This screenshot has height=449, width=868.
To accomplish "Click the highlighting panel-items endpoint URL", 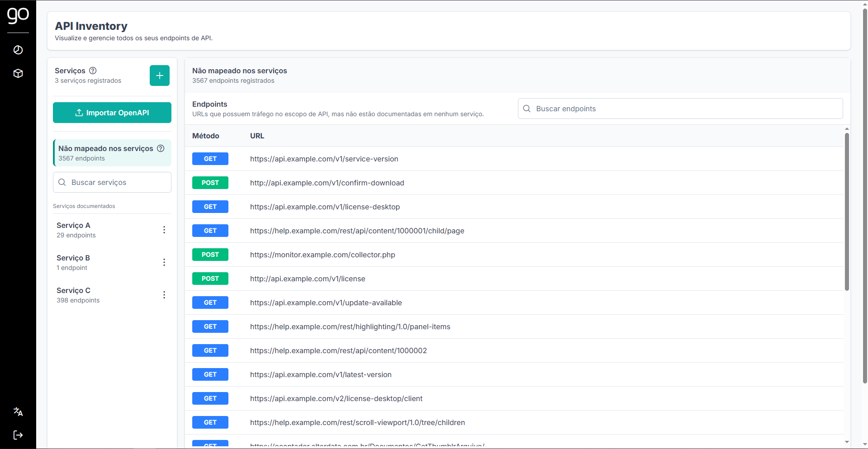I will pyautogui.click(x=350, y=326).
